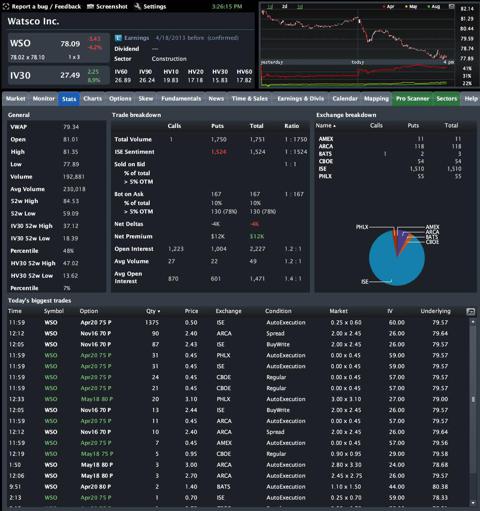Click the icon right of Aug legend
The image size is (480, 511).
[x=451, y=6]
